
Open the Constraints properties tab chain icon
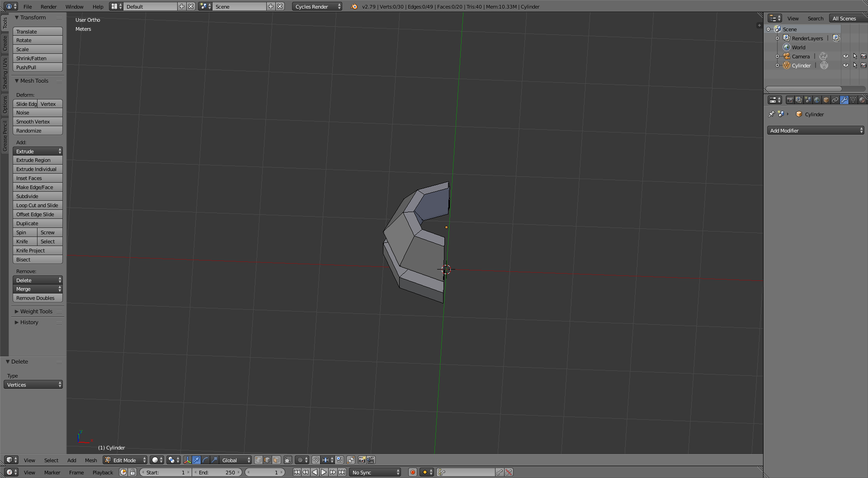tap(835, 100)
